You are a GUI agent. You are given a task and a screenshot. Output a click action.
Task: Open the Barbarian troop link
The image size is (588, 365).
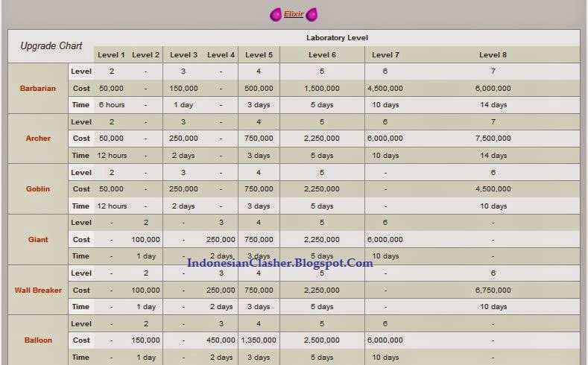pyautogui.click(x=38, y=89)
